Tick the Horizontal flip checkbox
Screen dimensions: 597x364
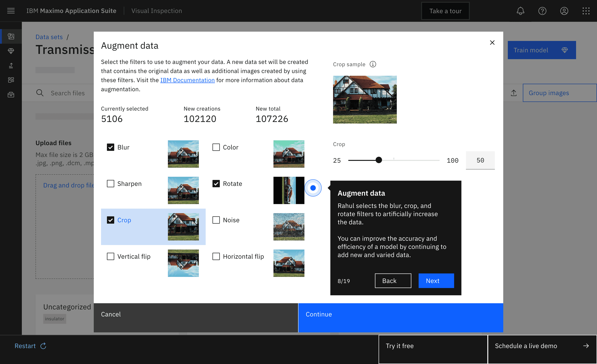click(216, 256)
